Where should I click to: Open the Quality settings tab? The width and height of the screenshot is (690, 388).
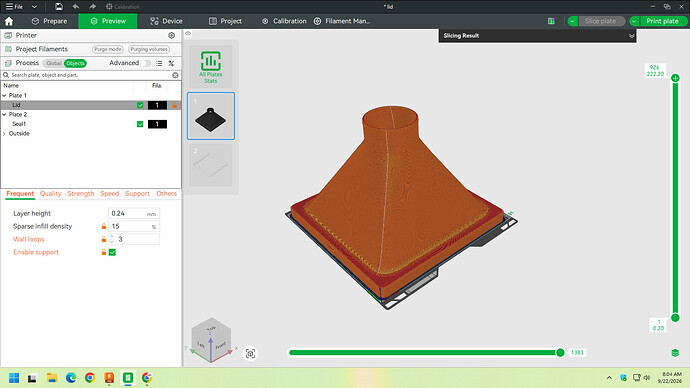pyautogui.click(x=51, y=194)
